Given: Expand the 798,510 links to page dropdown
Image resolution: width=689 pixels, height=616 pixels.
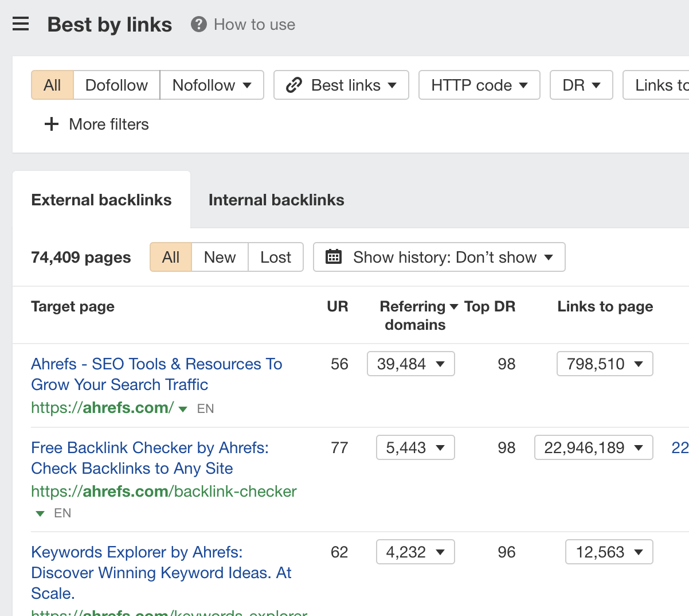Looking at the screenshot, I should (605, 364).
